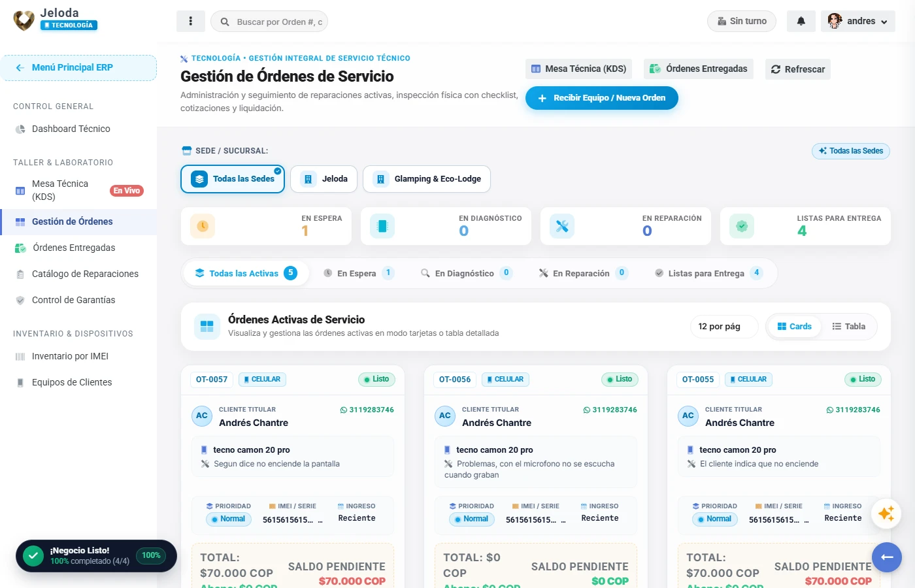
Task: Click the AC avatar on order OT-0056
Action: coord(445,416)
